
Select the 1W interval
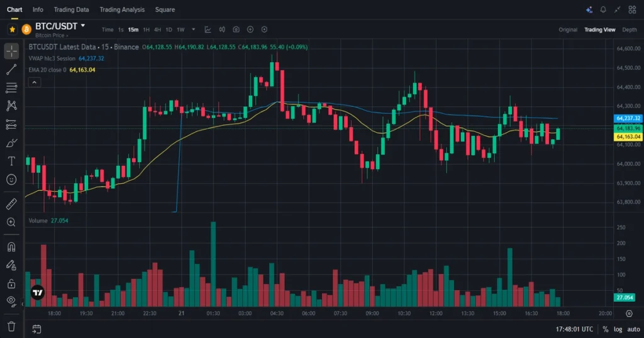point(180,30)
